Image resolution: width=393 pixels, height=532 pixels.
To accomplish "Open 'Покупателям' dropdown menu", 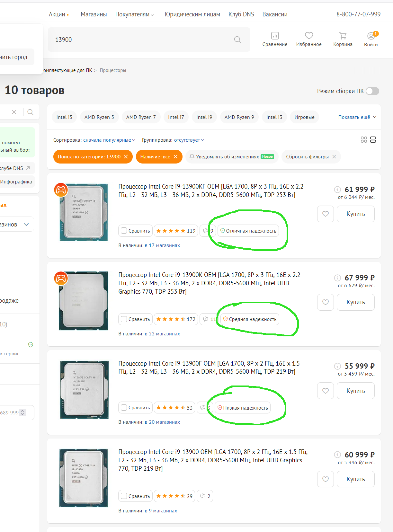I will pyautogui.click(x=135, y=14).
